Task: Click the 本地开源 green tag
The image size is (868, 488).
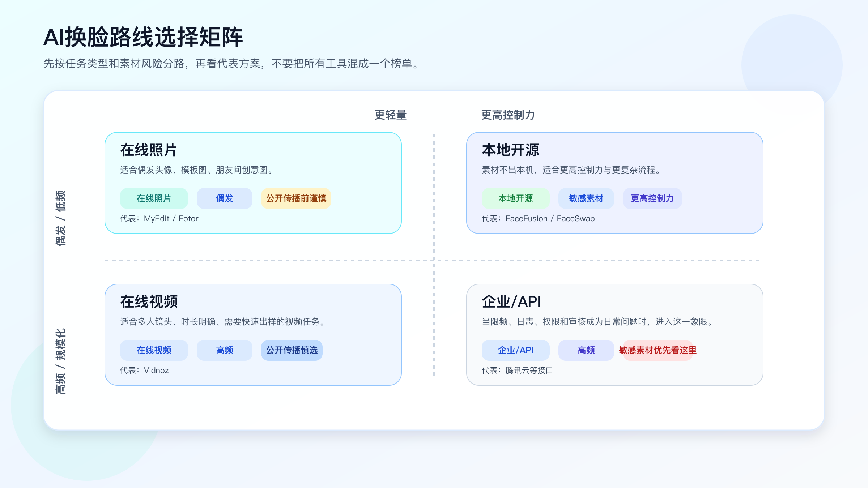Action: click(x=515, y=198)
